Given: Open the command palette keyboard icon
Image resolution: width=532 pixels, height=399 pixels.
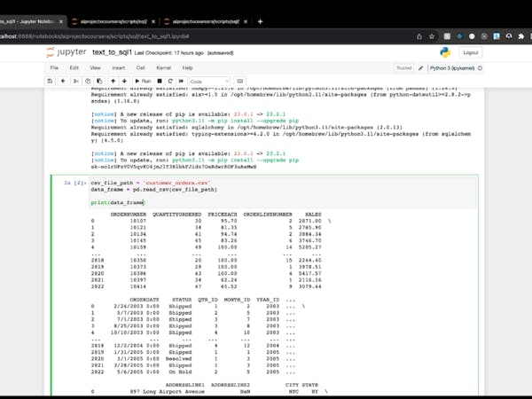Looking at the screenshot, I should click(x=240, y=81).
